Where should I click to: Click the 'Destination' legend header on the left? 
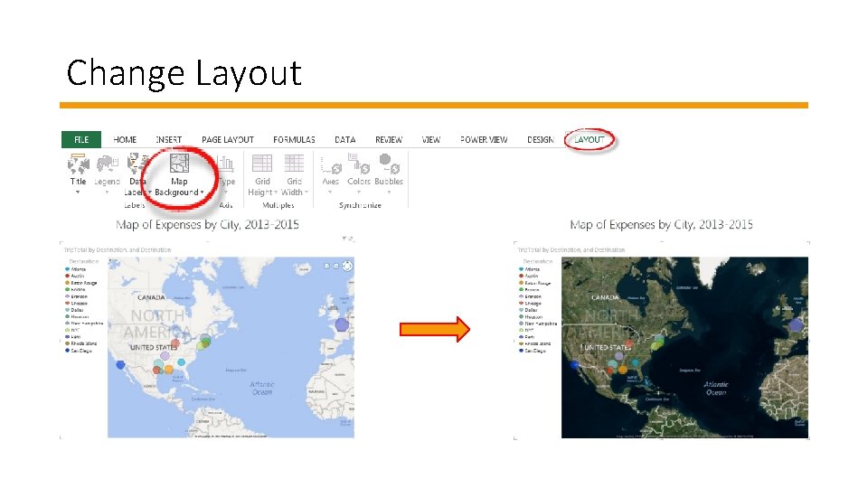tap(84, 261)
